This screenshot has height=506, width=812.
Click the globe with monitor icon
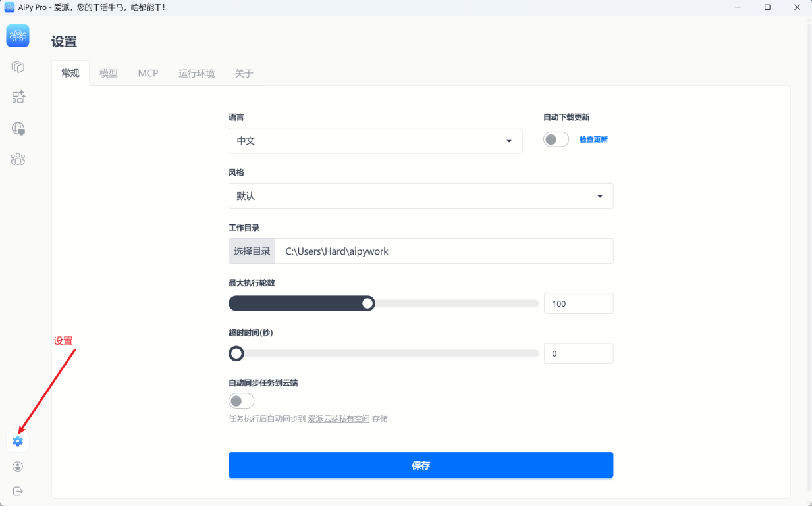(x=18, y=128)
